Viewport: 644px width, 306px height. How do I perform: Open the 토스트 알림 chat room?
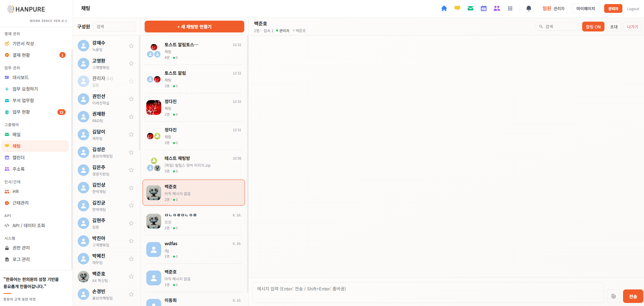[194, 79]
